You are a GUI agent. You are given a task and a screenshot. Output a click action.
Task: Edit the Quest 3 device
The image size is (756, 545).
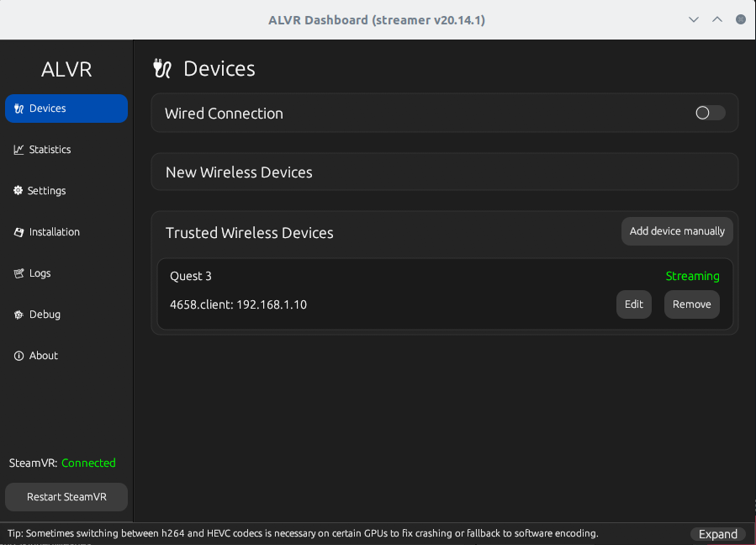[633, 304]
